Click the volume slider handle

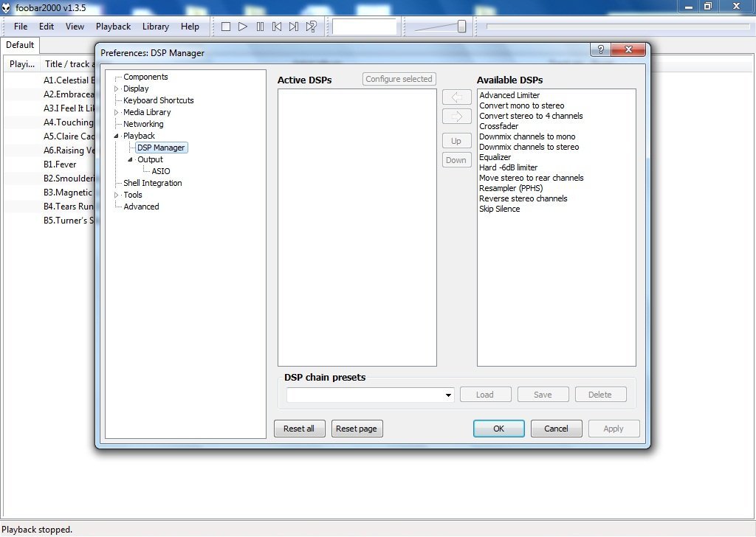click(462, 26)
